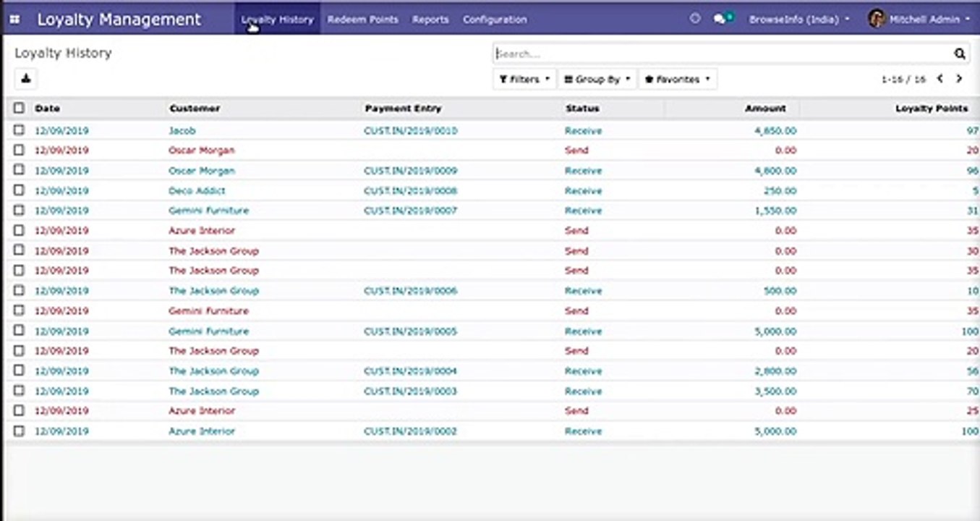Click the Loyalty Management app title
The height and width of the screenshot is (521, 980).
(x=119, y=20)
